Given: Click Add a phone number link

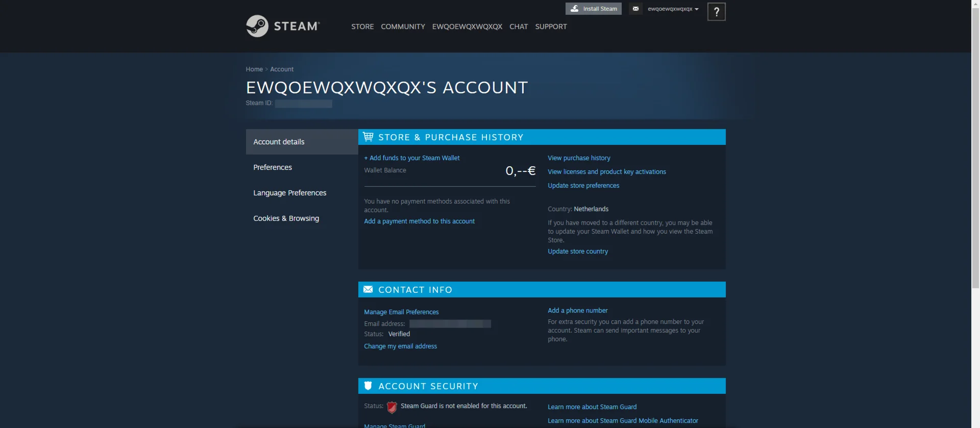Looking at the screenshot, I should 578,311.
